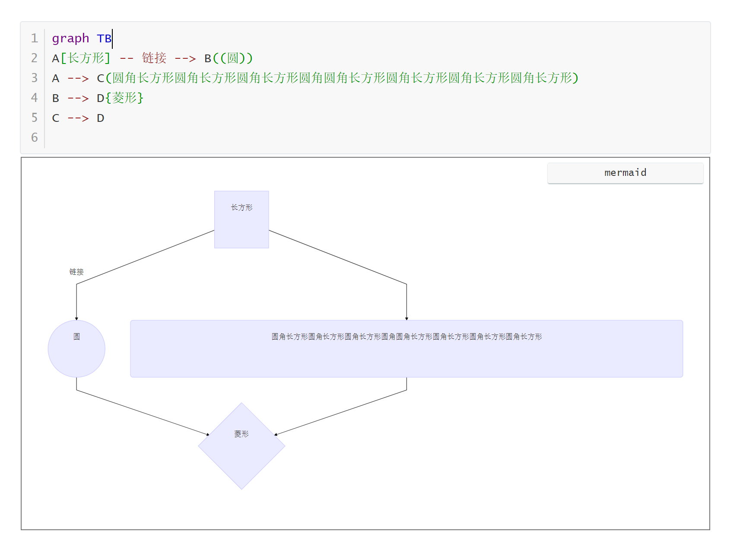Click the 链接 label text on line 2
The width and height of the screenshot is (740, 560).
click(155, 58)
